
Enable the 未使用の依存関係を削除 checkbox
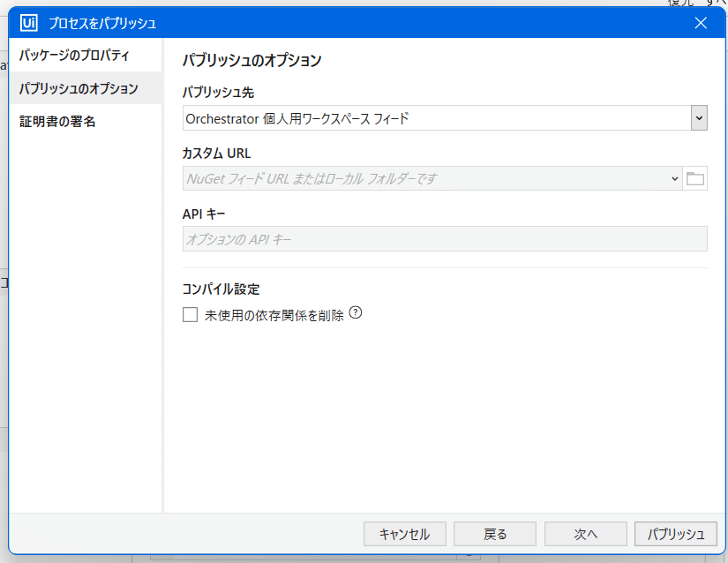pyautogui.click(x=190, y=315)
